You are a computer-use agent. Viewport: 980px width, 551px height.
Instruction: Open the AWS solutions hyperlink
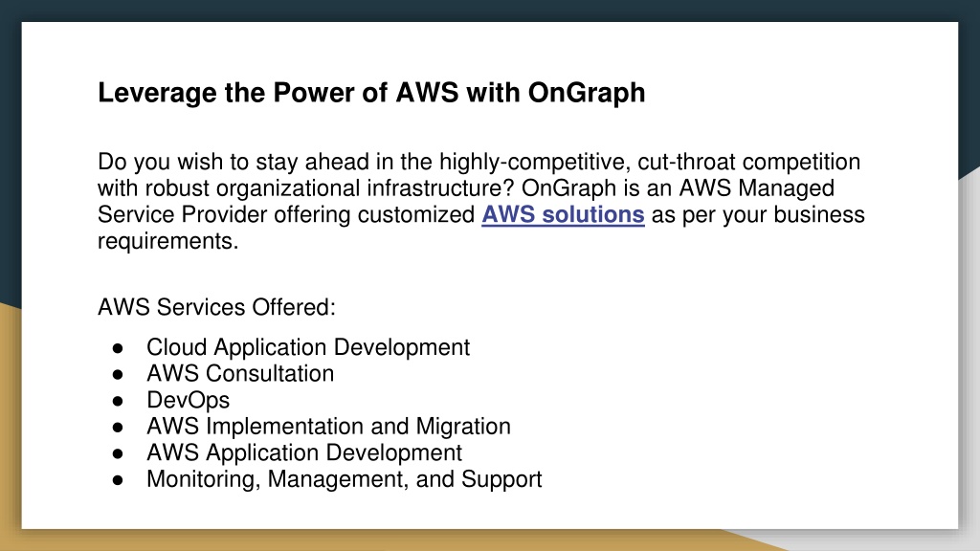(563, 215)
